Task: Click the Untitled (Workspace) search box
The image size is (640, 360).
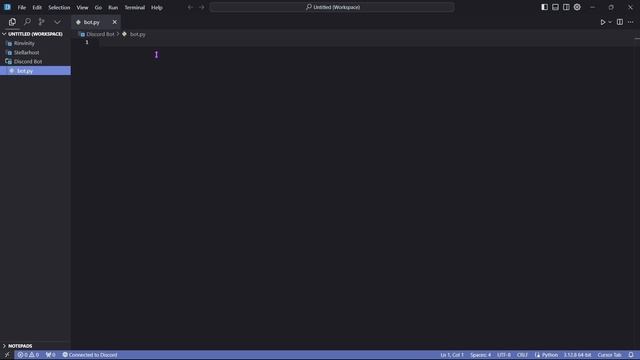Action: [332, 7]
